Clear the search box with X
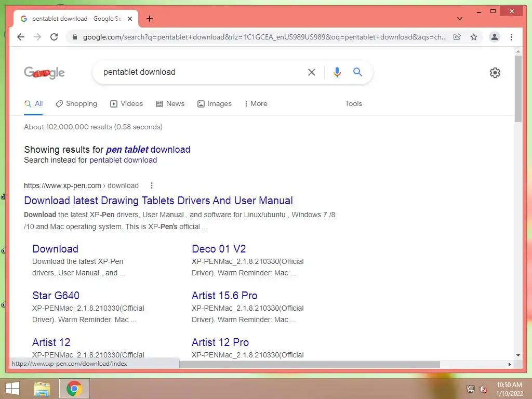 click(x=312, y=72)
